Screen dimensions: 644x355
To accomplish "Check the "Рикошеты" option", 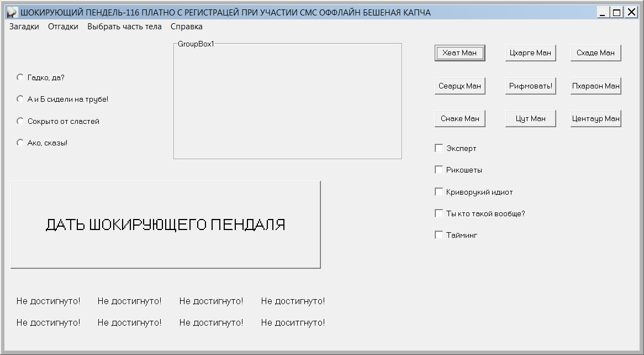I will [x=439, y=169].
